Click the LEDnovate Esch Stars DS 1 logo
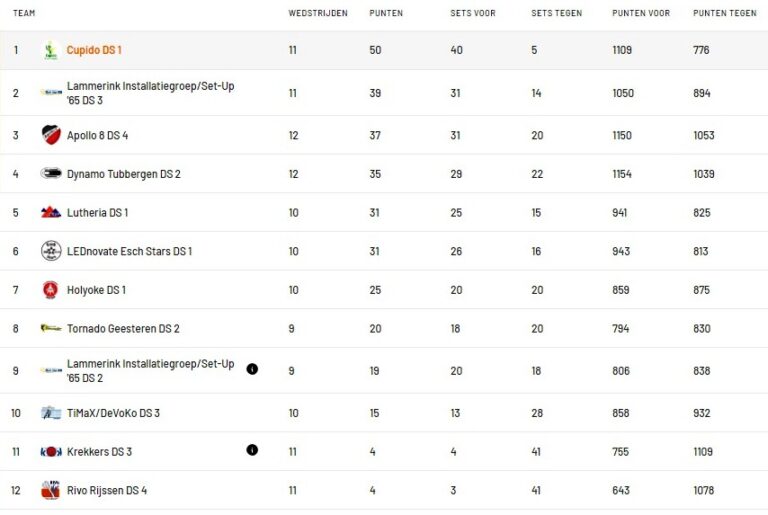768x515 pixels. click(51, 251)
